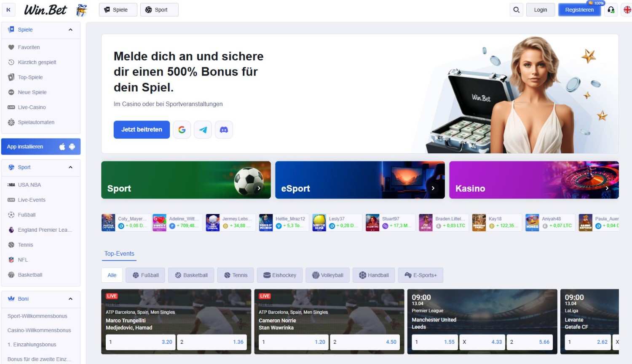
Task: Switch to the Tennis events tab
Action: (x=235, y=275)
